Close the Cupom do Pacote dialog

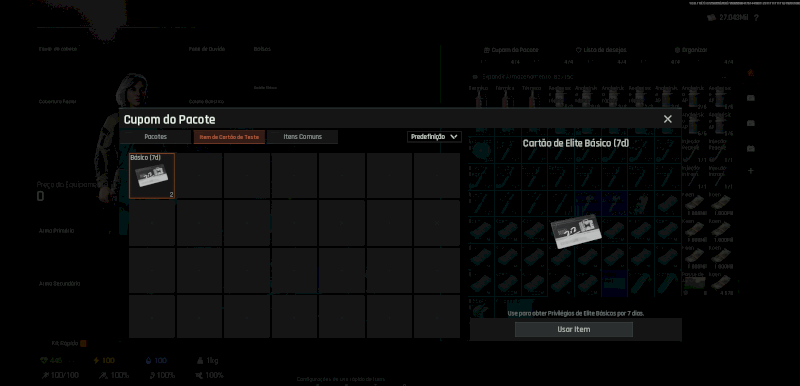667,119
